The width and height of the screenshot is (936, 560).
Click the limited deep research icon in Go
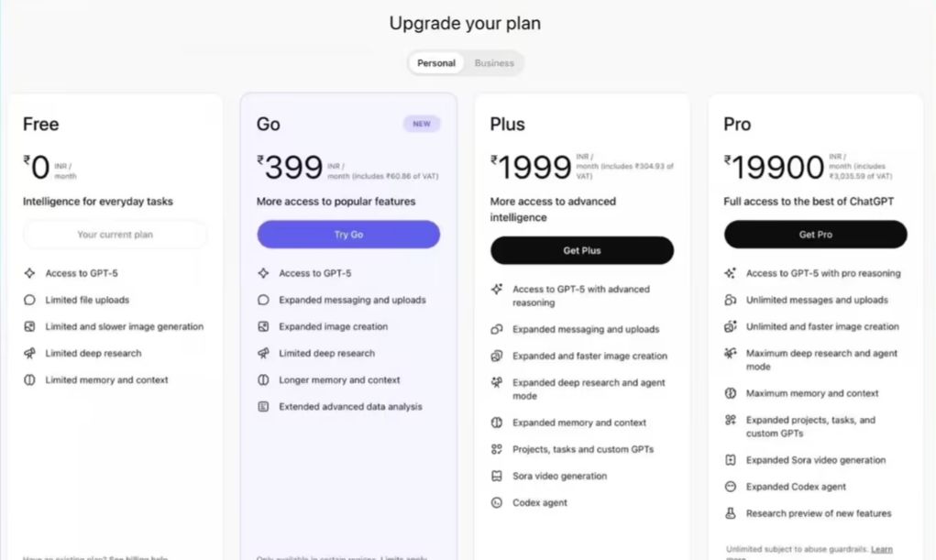(265, 353)
